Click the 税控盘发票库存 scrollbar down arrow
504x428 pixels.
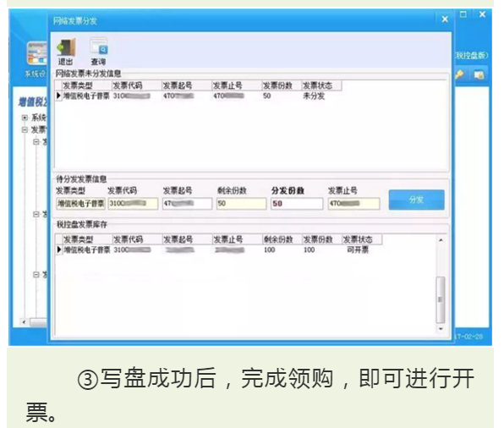coord(441,329)
